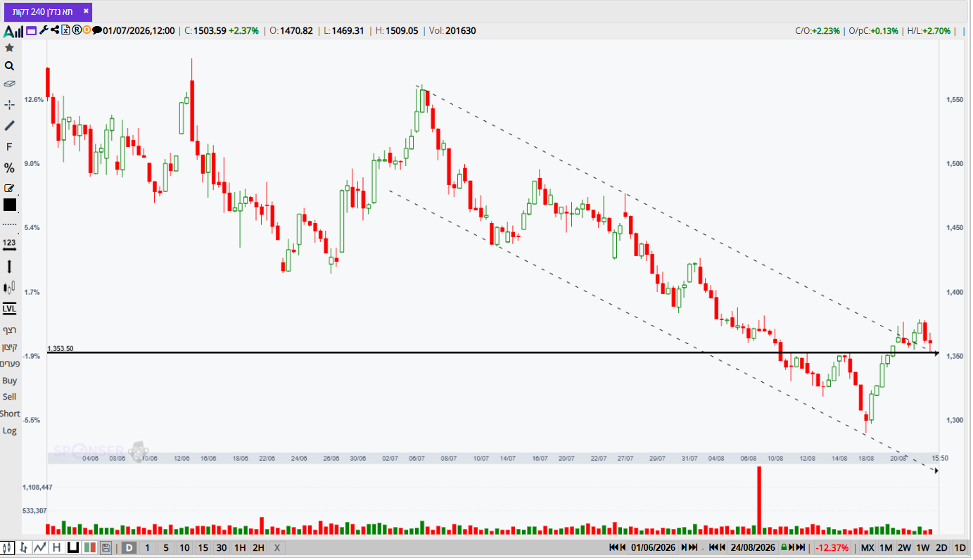Viewport: 973px width, 560px height.
Task: Switch to candlestick chart type
Action: [x=8, y=547]
